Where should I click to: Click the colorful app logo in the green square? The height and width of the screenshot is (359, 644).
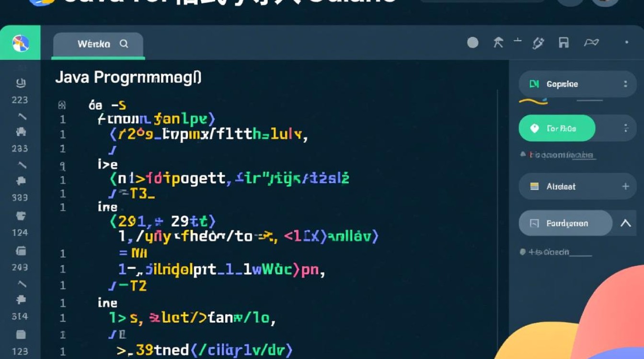point(21,43)
